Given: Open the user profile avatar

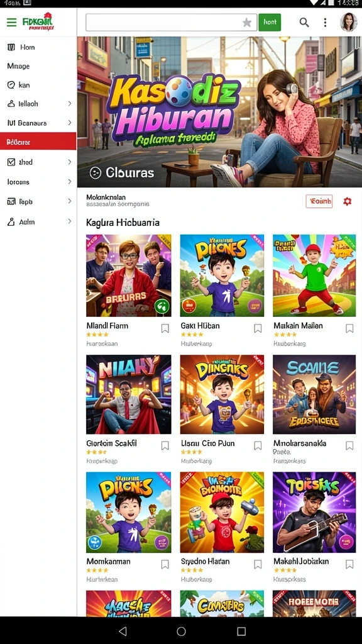Looking at the screenshot, I should pos(348,22).
